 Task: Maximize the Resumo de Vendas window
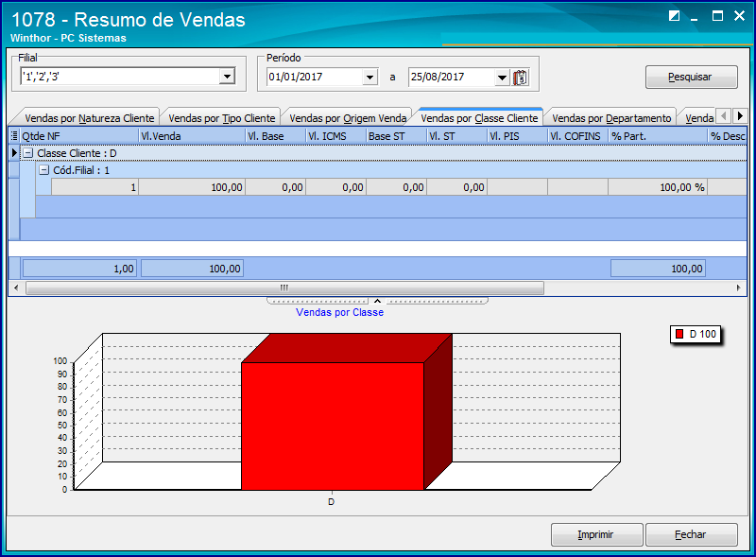click(717, 16)
